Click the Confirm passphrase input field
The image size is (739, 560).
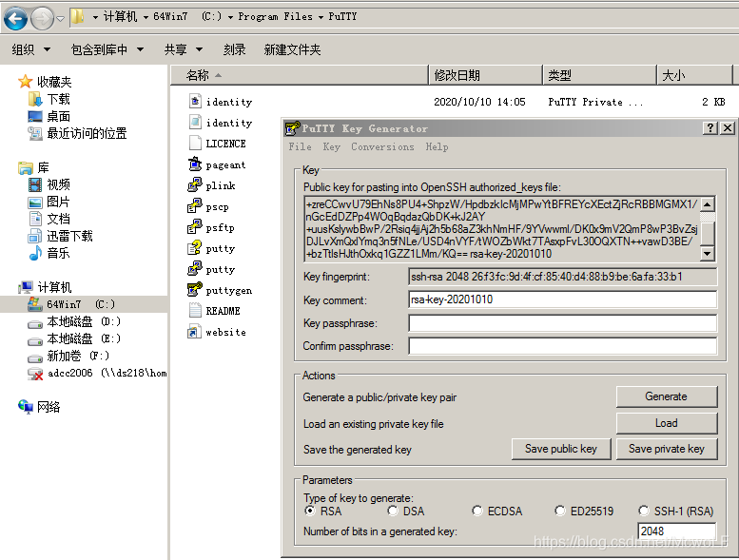(x=563, y=346)
